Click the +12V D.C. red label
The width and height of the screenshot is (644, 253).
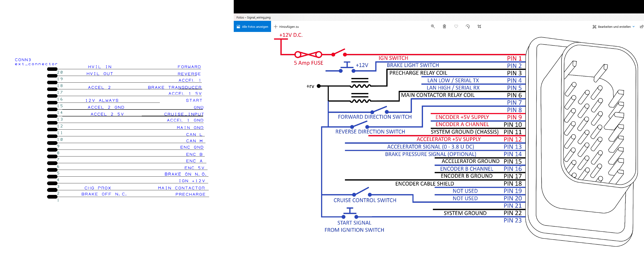click(291, 35)
